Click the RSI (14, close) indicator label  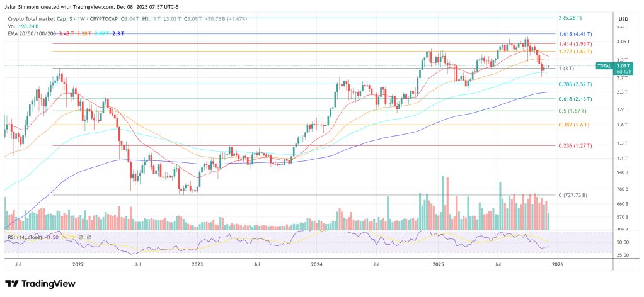click(x=26, y=237)
